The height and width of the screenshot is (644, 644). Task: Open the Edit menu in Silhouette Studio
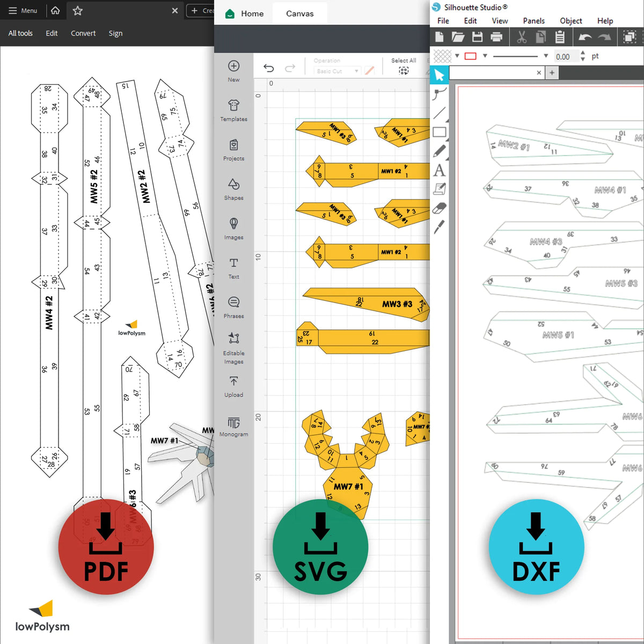click(470, 21)
